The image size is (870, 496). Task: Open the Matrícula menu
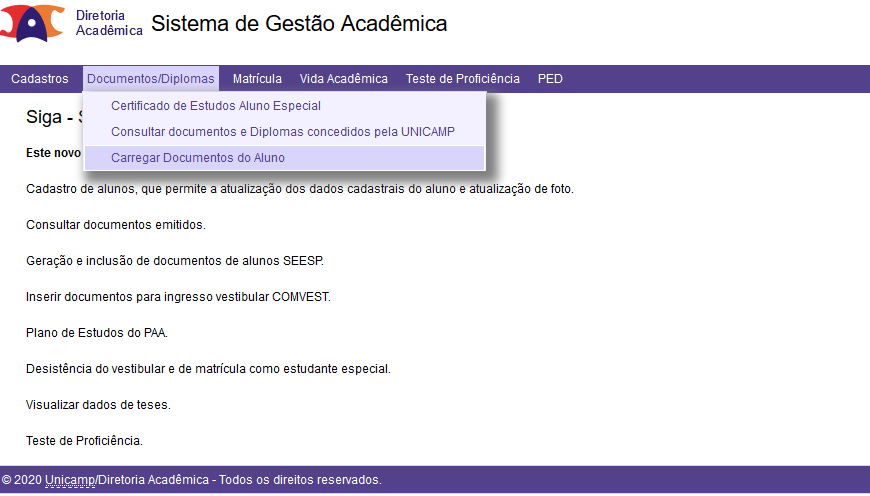257,79
